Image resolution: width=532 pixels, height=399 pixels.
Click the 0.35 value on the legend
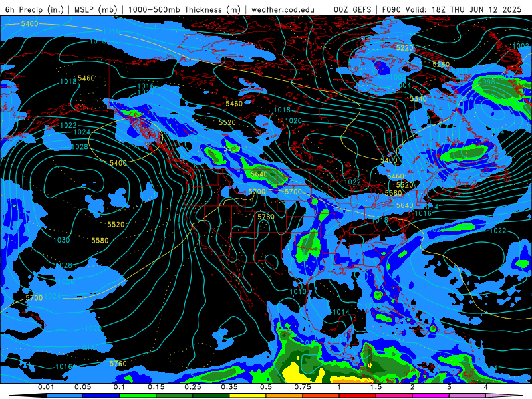(x=229, y=387)
